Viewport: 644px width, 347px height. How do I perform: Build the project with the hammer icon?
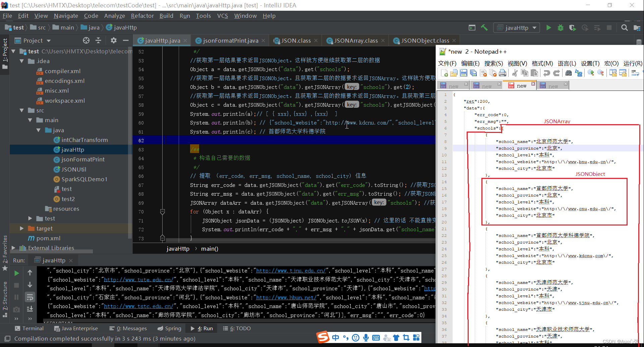484,28
